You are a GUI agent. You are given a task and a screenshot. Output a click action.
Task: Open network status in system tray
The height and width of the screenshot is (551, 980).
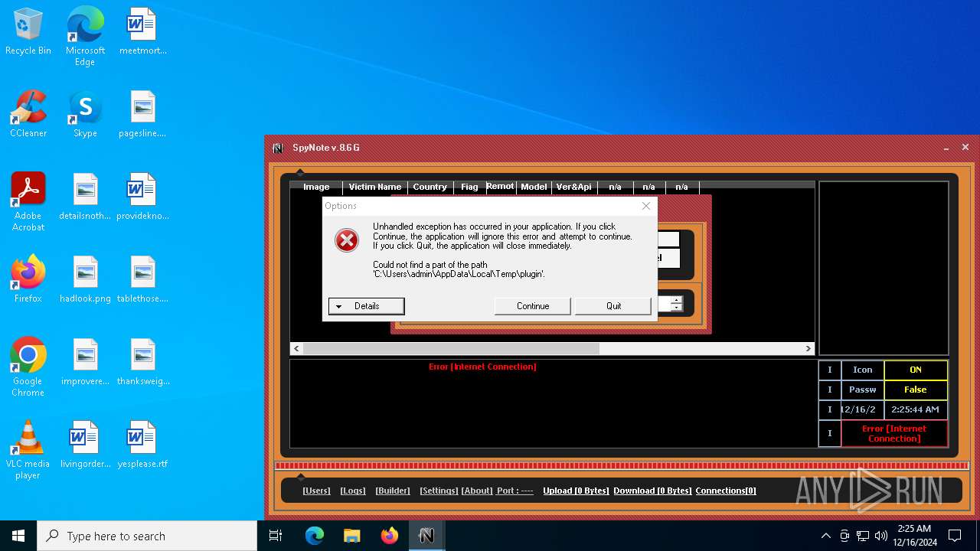pos(863,536)
